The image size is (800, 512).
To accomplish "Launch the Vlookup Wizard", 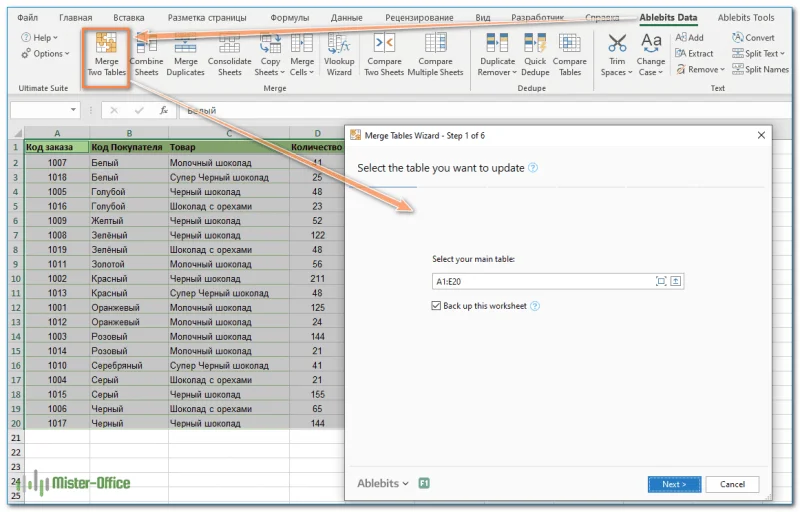I will [339, 44].
